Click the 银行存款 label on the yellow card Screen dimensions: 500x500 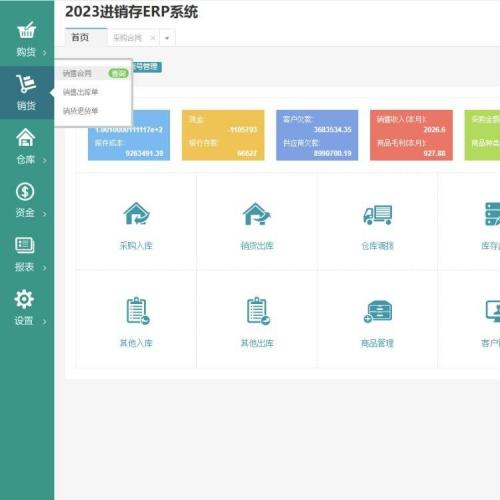[x=204, y=143]
